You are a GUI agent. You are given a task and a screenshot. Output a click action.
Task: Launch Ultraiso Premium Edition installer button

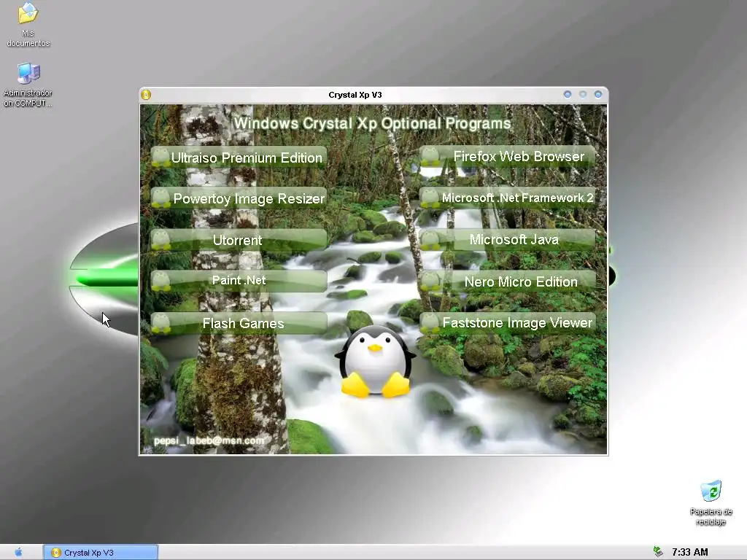click(x=239, y=157)
